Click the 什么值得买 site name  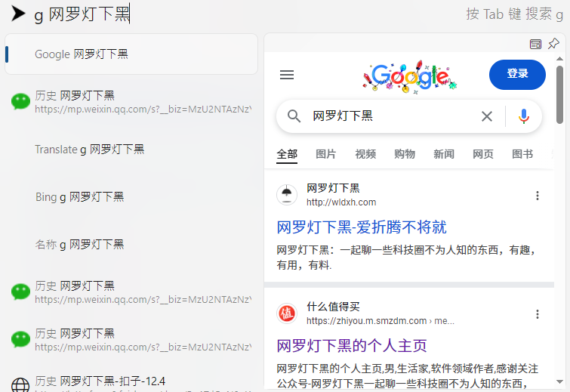click(333, 307)
